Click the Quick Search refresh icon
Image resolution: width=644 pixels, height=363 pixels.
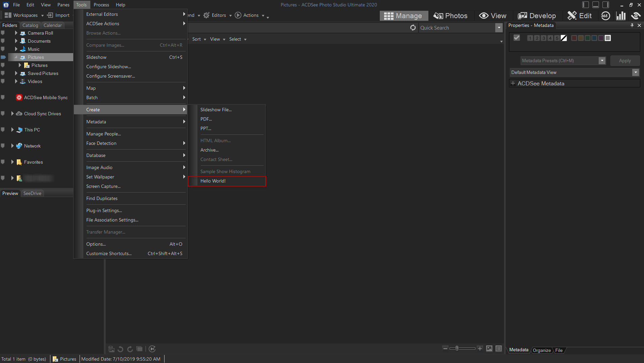coord(413,28)
